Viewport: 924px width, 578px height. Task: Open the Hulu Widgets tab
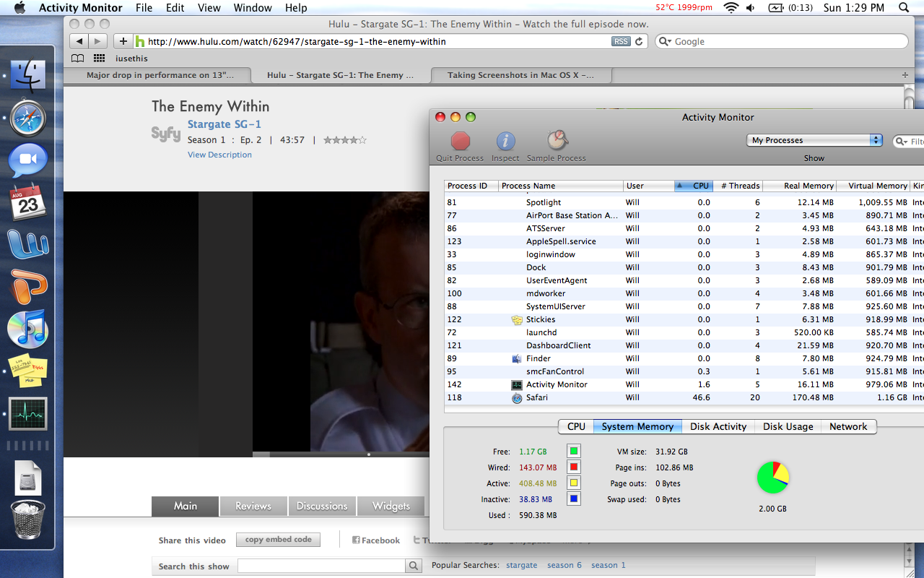click(x=391, y=506)
